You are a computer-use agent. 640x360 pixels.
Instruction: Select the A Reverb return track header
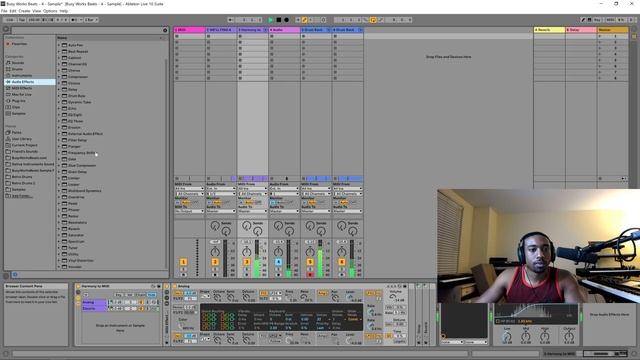tap(549, 30)
